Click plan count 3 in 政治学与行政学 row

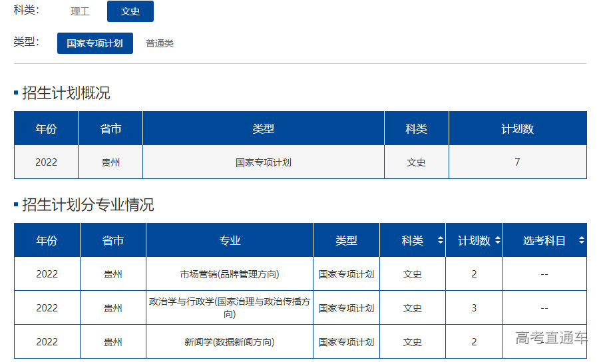pyautogui.click(x=474, y=308)
